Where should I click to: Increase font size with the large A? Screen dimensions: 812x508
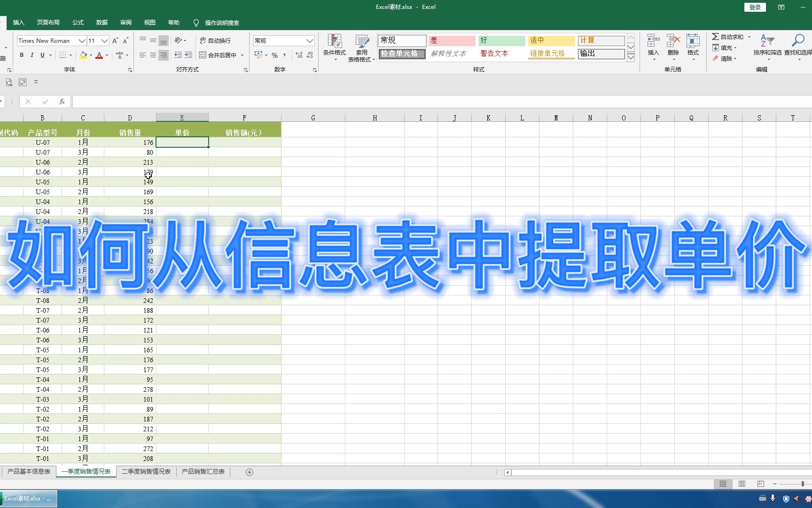click(x=115, y=41)
